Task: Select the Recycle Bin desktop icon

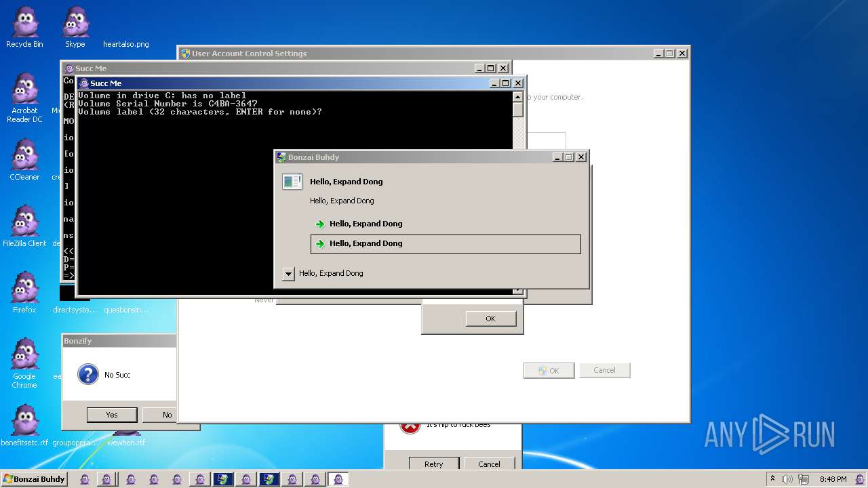Action: [x=24, y=27]
